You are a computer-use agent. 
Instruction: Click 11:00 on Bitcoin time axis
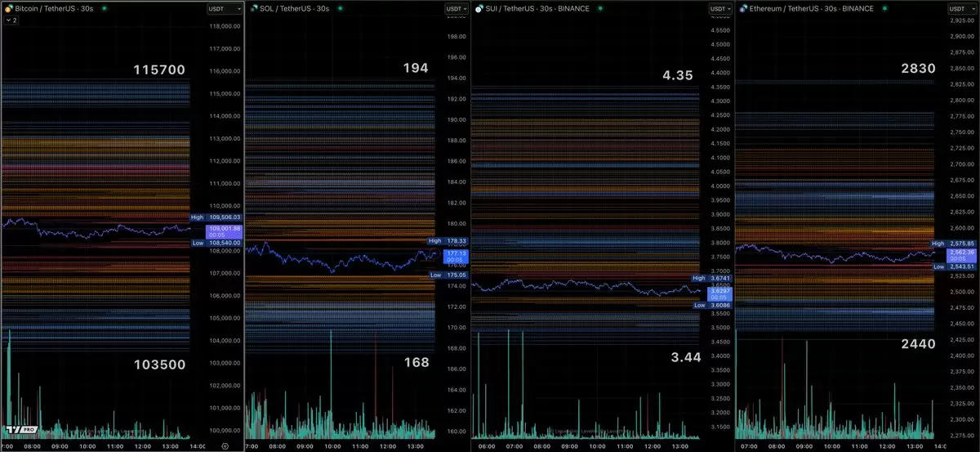115,446
